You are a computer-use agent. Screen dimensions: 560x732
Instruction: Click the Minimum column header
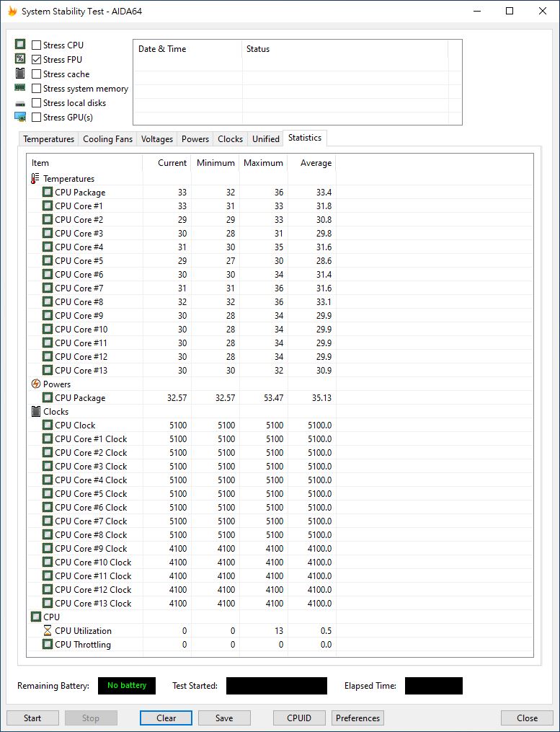point(215,163)
